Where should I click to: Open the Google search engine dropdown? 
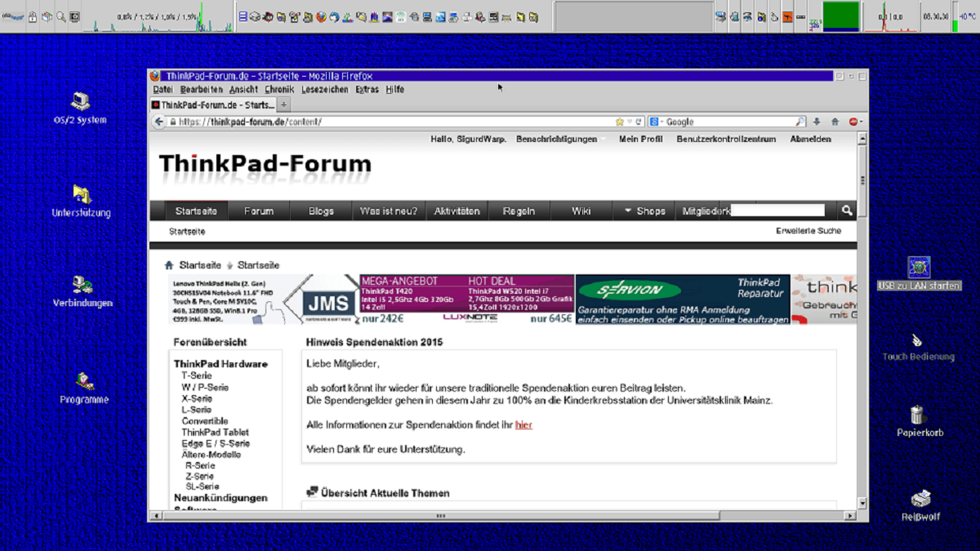(x=656, y=122)
